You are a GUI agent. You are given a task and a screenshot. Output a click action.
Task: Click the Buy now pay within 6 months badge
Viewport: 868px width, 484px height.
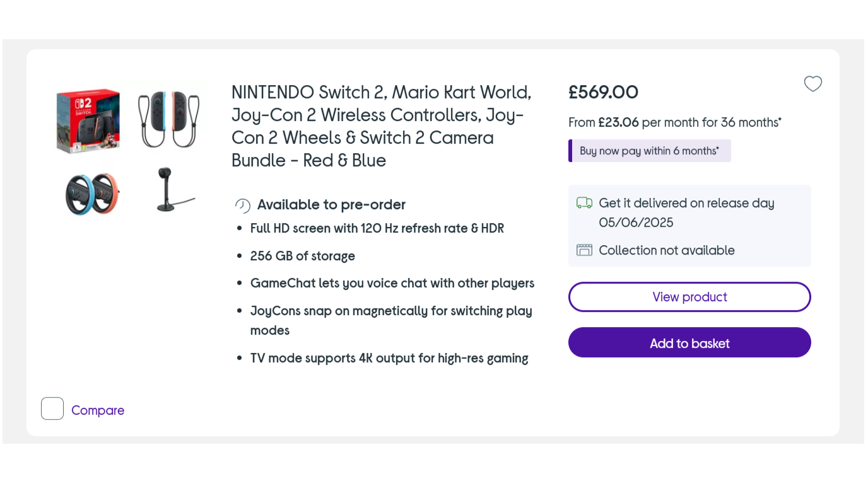[650, 151]
